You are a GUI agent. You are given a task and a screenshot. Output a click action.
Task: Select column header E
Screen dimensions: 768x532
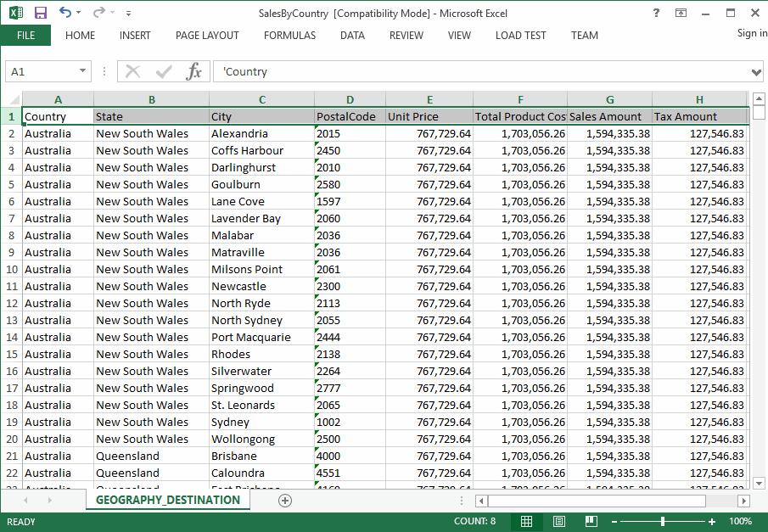(x=429, y=98)
